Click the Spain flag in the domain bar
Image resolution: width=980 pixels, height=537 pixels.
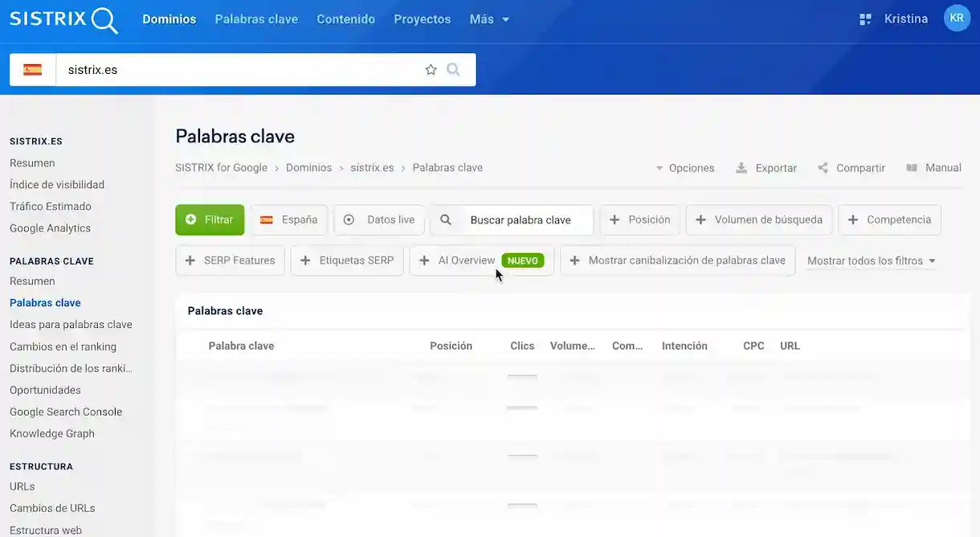pyautogui.click(x=32, y=69)
